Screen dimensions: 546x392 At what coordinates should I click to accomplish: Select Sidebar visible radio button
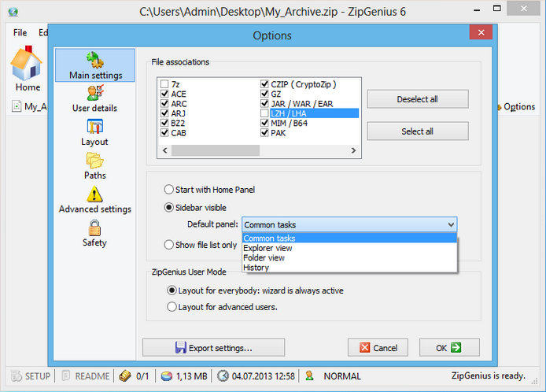pos(168,208)
